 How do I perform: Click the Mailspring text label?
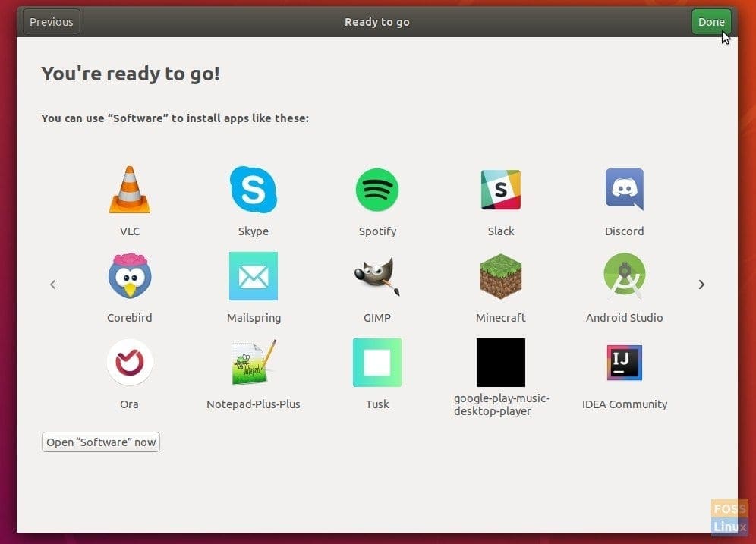click(x=254, y=318)
